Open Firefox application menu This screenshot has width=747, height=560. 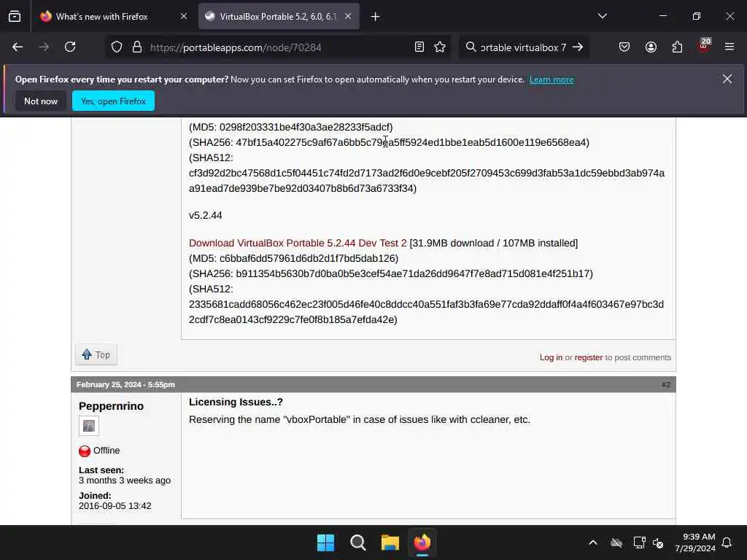729,47
